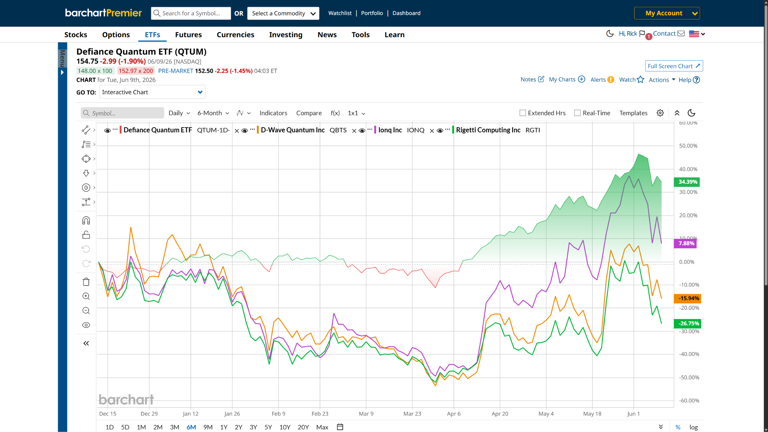Select the 1Y time range tab

pos(224,427)
